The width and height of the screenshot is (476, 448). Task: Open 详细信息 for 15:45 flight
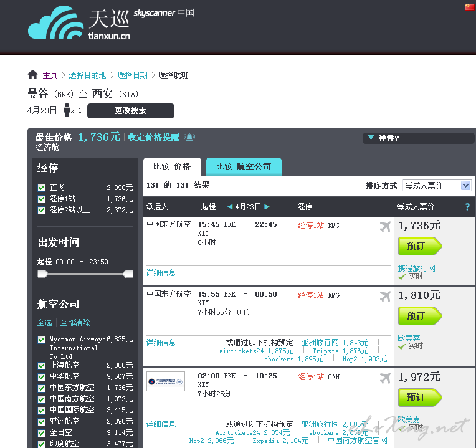tap(161, 272)
